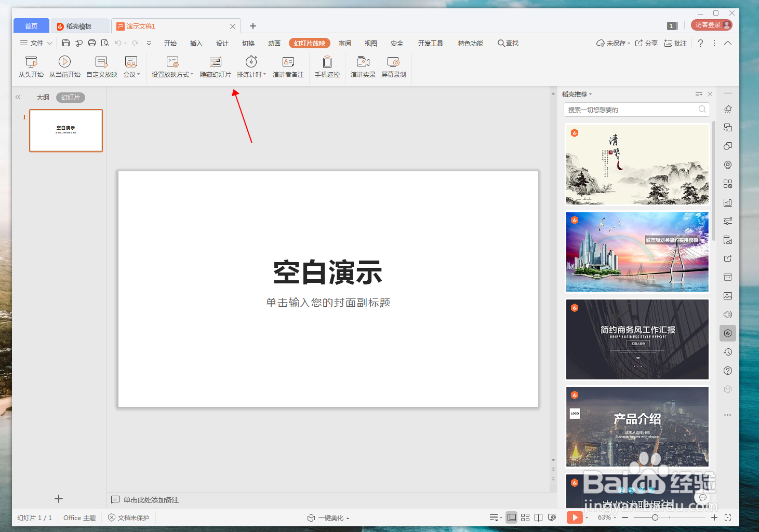
Task: Toggle reading view in the status bar
Action: coord(538,517)
